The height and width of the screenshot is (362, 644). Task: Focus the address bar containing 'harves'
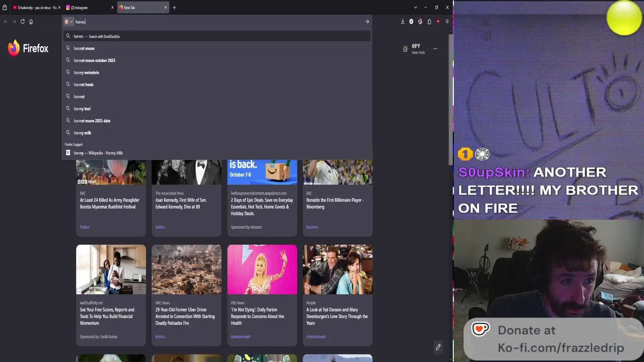219,22
